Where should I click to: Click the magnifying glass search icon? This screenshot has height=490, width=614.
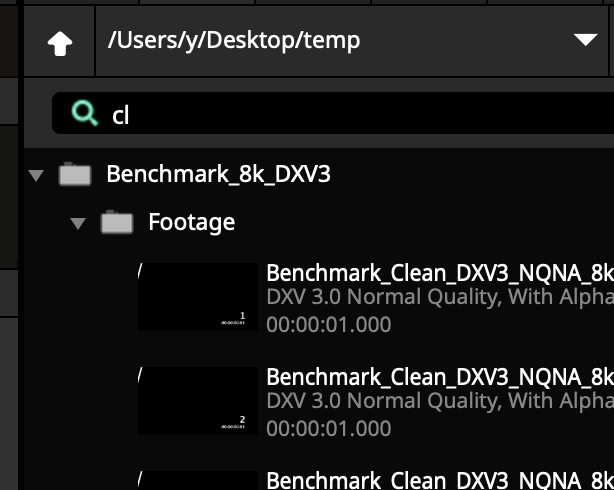click(86, 114)
